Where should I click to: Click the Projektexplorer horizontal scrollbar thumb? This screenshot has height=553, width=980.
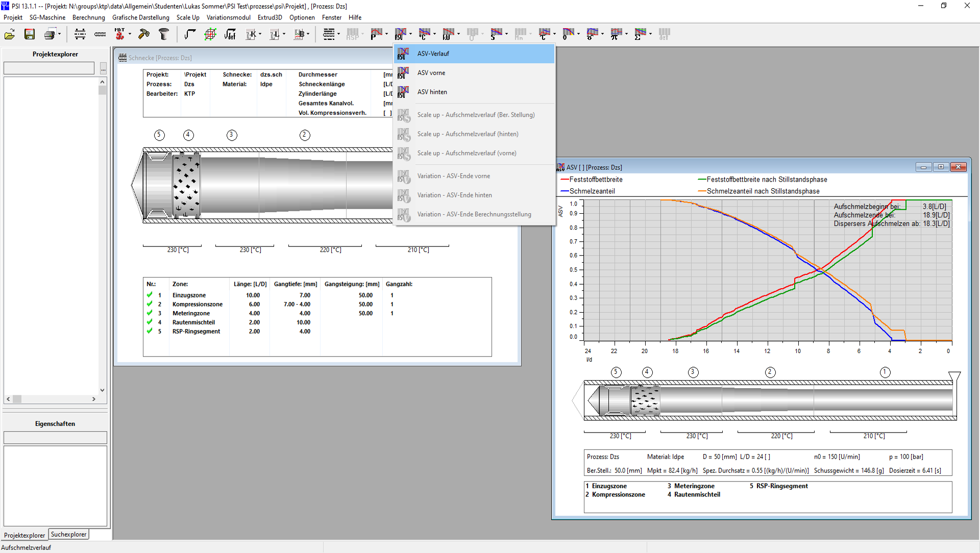pyautogui.click(x=17, y=399)
